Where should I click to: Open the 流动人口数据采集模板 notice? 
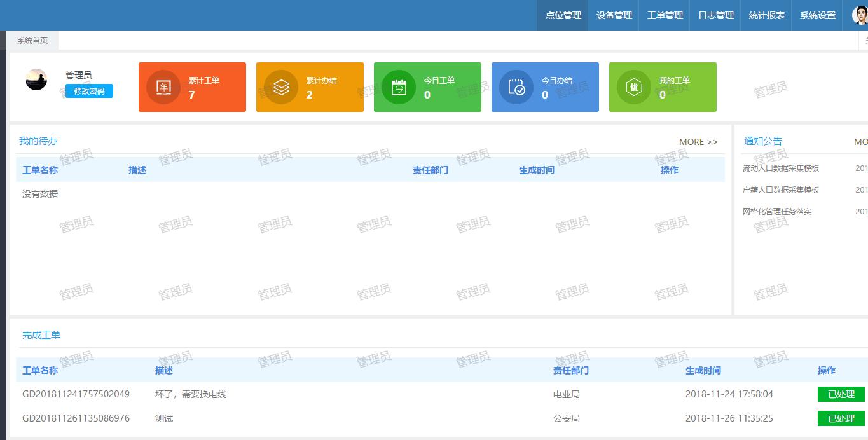(780, 168)
